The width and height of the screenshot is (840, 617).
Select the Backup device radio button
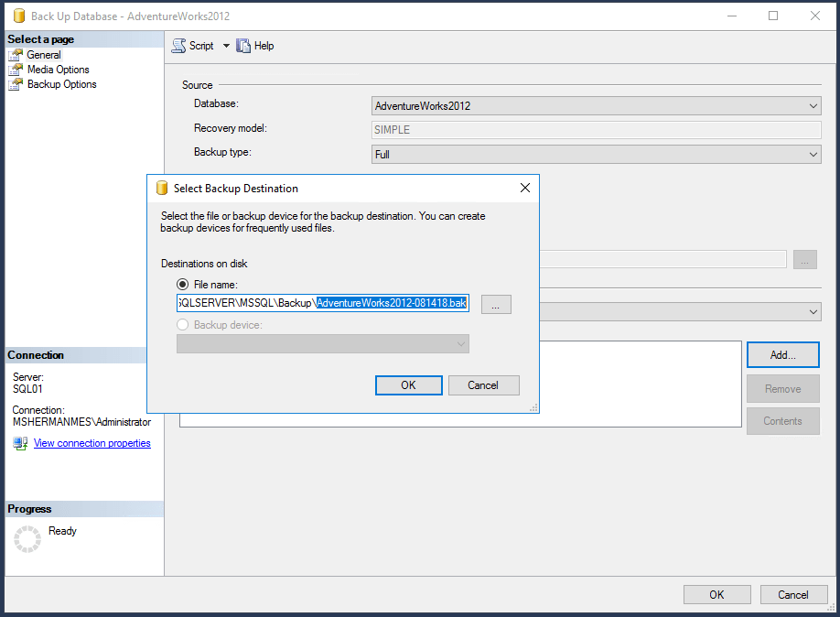183,325
